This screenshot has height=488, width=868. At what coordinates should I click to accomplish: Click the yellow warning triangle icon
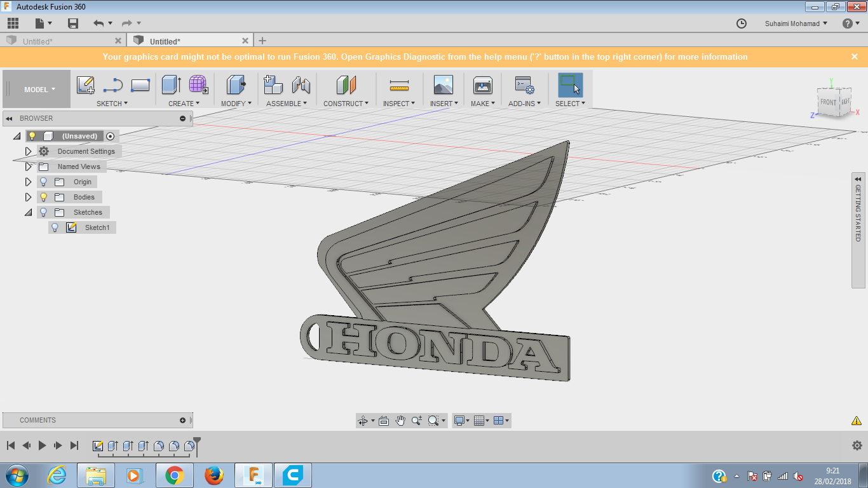(857, 421)
